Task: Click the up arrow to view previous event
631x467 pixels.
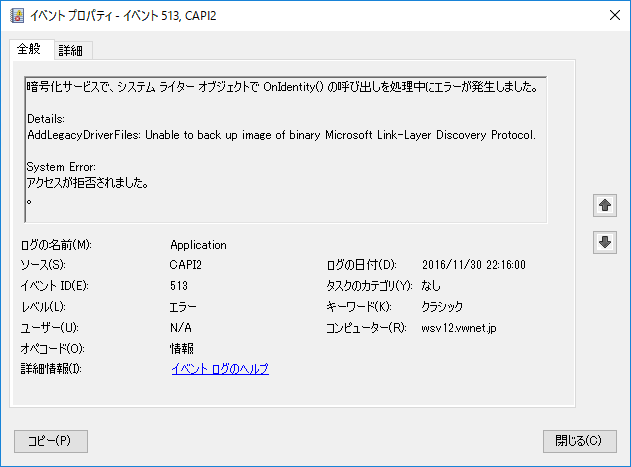Action: point(605,205)
